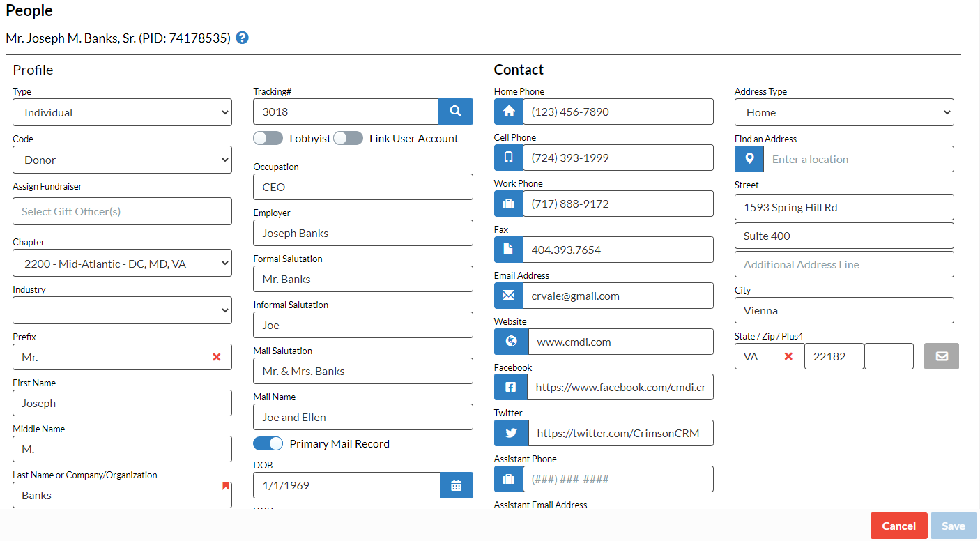The image size is (980, 541).
Task: Open the Code dropdown showing Donor
Action: tap(122, 160)
